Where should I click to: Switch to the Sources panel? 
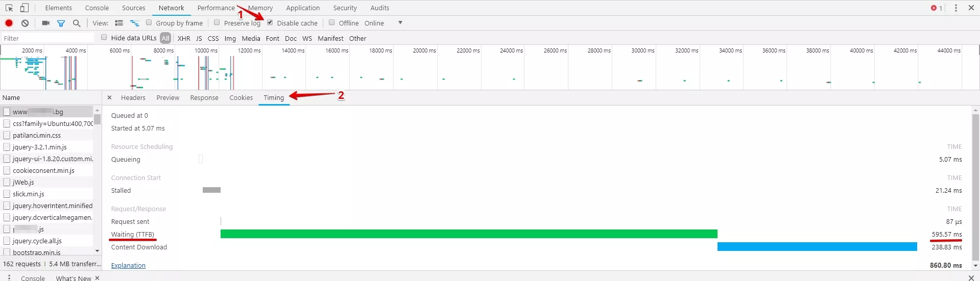134,8
